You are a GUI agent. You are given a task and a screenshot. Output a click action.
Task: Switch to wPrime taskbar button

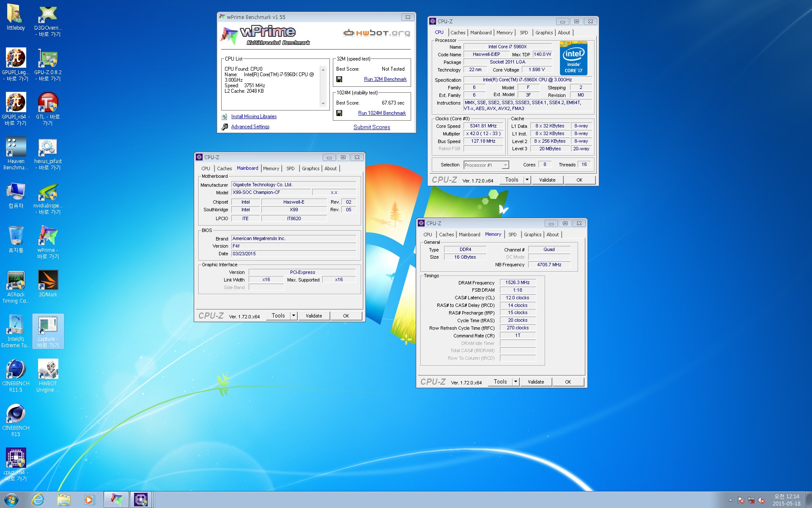pyautogui.click(x=116, y=500)
